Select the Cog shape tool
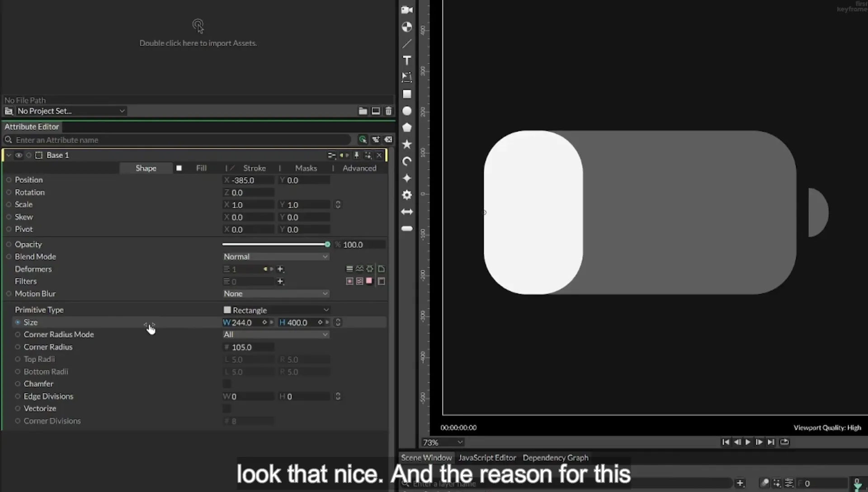Screen dimensions: 868x492 point(407,195)
